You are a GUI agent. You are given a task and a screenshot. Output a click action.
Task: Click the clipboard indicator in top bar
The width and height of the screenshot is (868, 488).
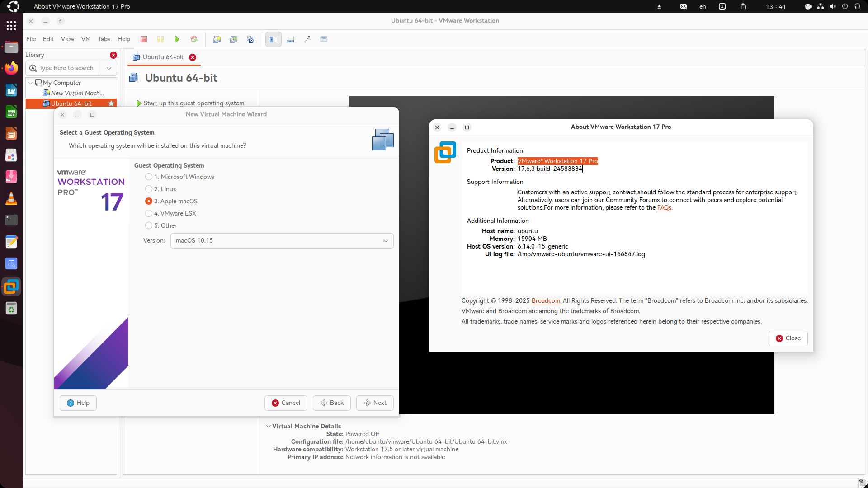[x=743, y=6]
